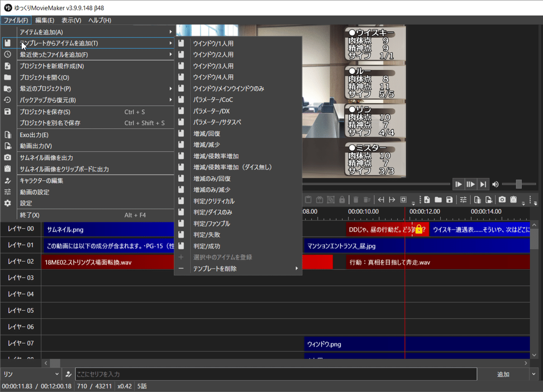The image size is (543, 392).
Task: Select template ウインドウ/3人用
Action: (238, 66)
